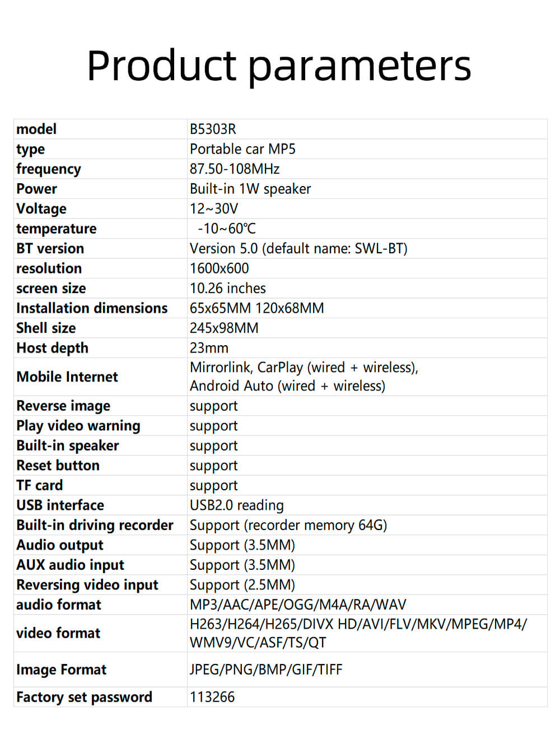The height and width of the screenshot is (748, 560).
Task: Select the Voltage value 12~30V
Action: click(214, 208)
